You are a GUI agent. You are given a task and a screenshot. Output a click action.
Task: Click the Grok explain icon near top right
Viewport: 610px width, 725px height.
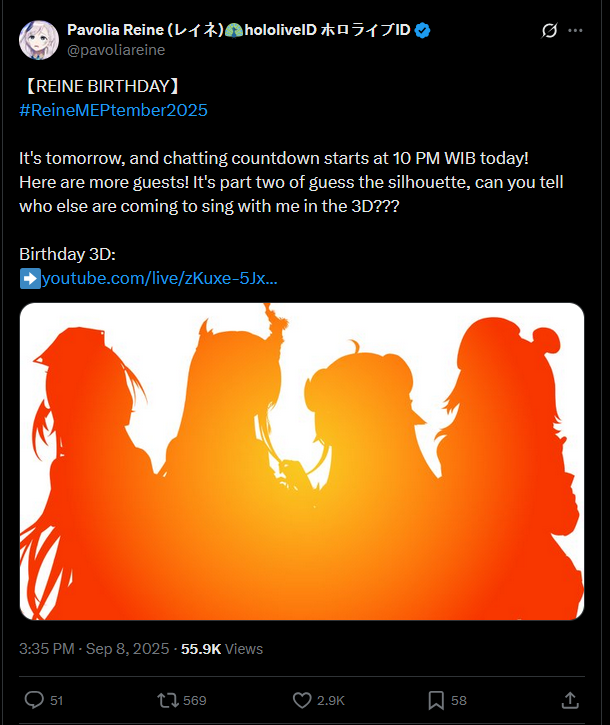pos(549,31)
